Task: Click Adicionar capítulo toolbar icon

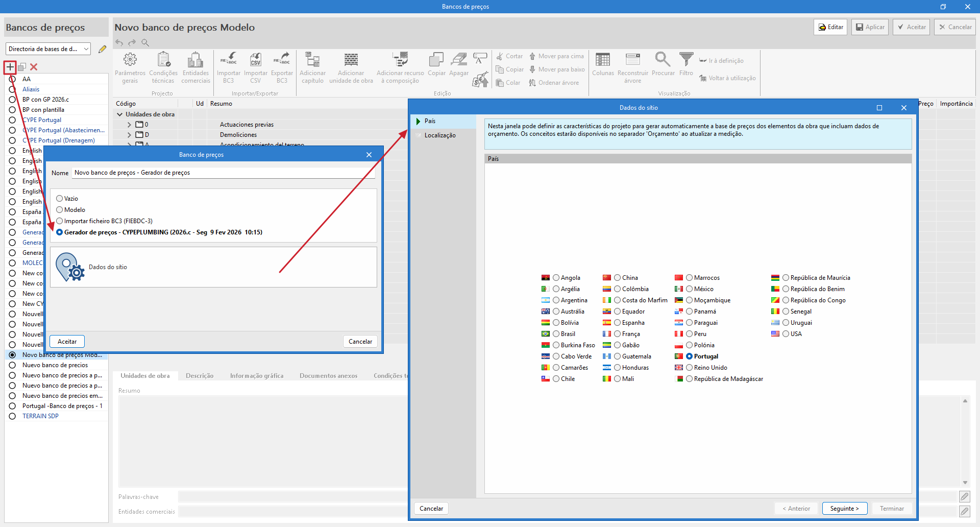Action: point(312,67)
